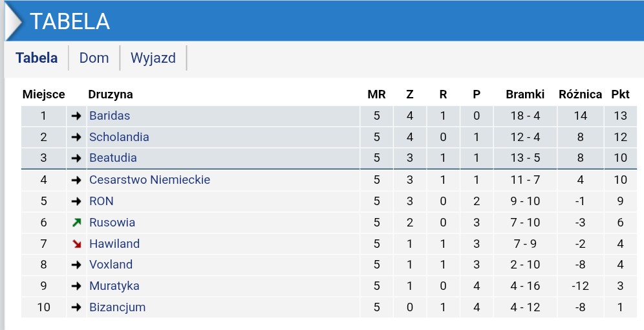Click the Pkt column header
The image size is (644, 330).
620,94
